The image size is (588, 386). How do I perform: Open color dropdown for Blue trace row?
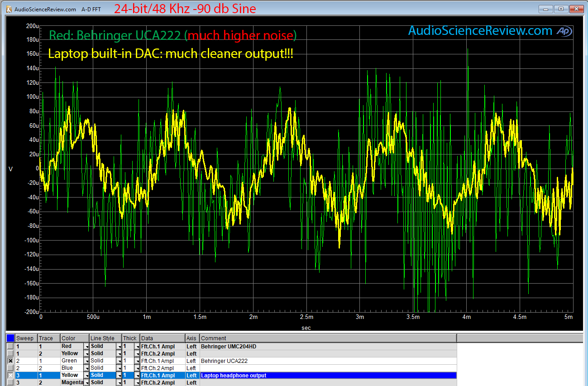click(x=86, y=368)
